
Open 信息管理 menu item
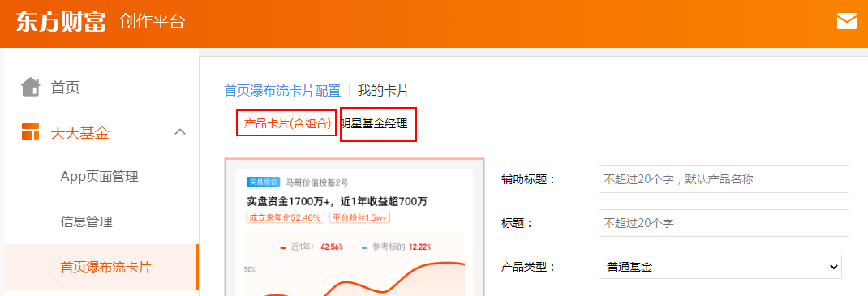tap(86, 222)
